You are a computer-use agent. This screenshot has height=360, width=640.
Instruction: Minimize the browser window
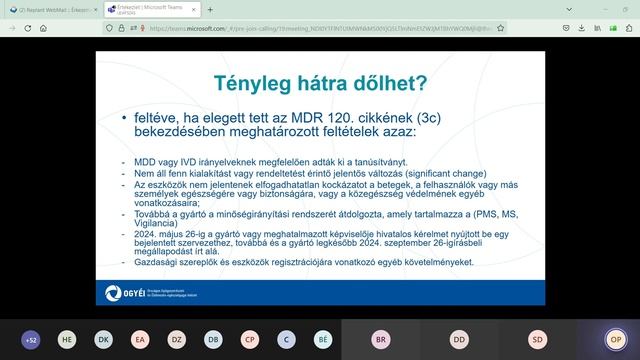(605, 9)
